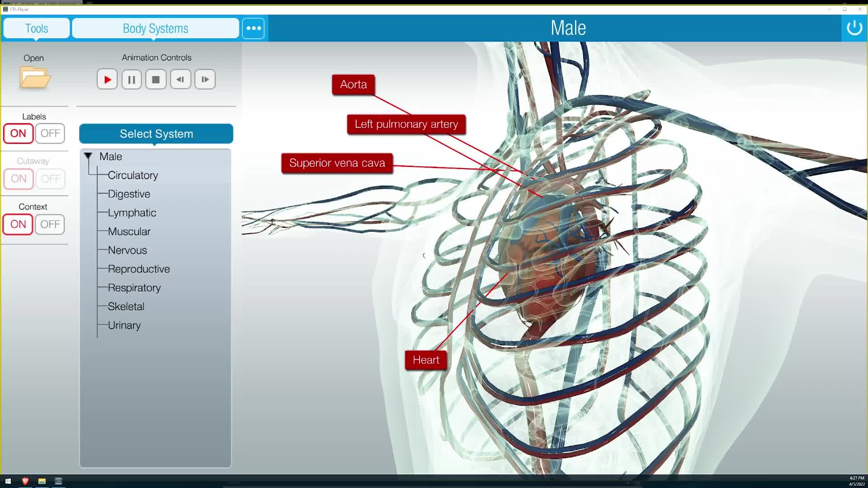Switch to the Body Systems tab

(156, 28)
